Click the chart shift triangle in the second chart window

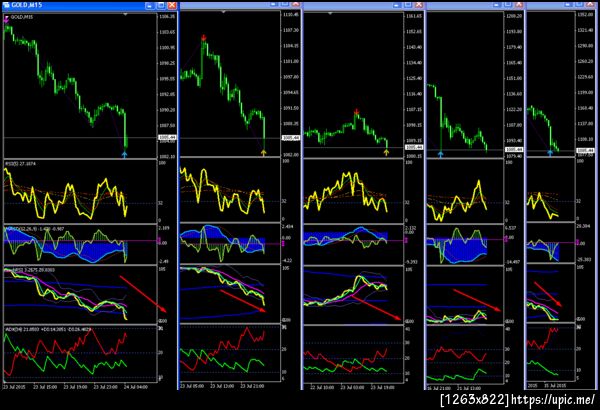[223, 12]
